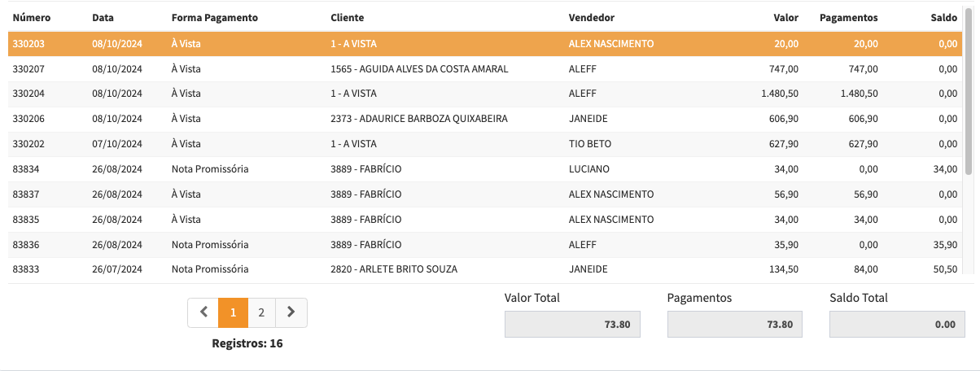Click the Valor Total field

pyautogui.click(x=572, y=325)
